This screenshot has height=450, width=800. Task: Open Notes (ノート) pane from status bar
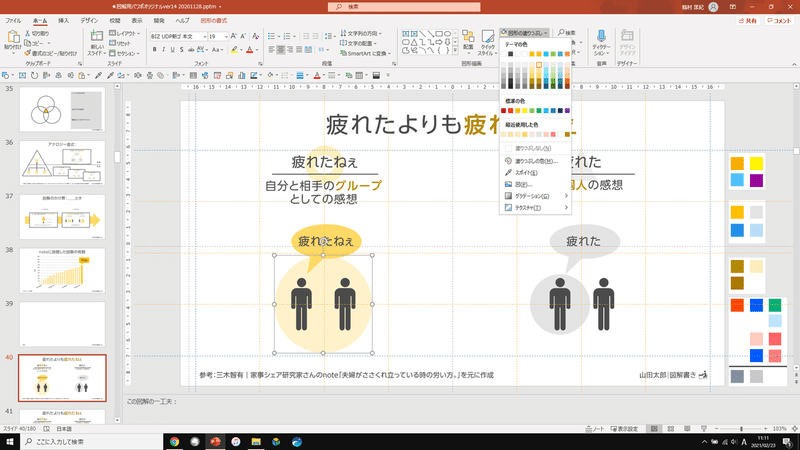click(x=595, y=429)
